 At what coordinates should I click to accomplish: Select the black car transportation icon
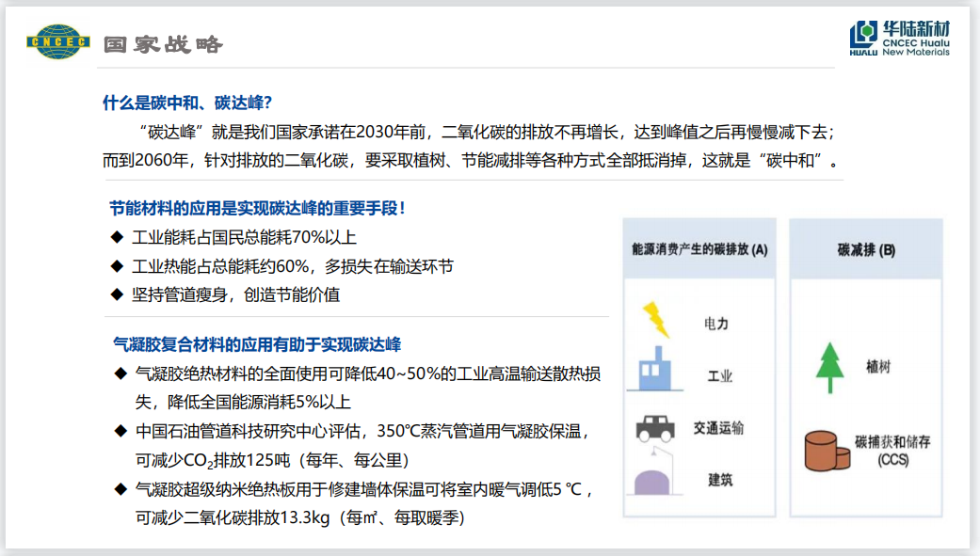pyautogui.click(x=655, y=428)
